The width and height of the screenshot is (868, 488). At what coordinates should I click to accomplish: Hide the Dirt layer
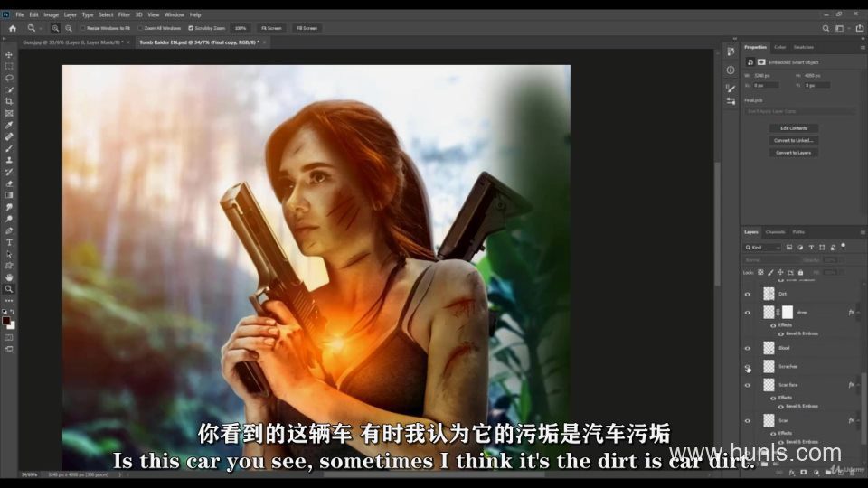click(748, 295)
